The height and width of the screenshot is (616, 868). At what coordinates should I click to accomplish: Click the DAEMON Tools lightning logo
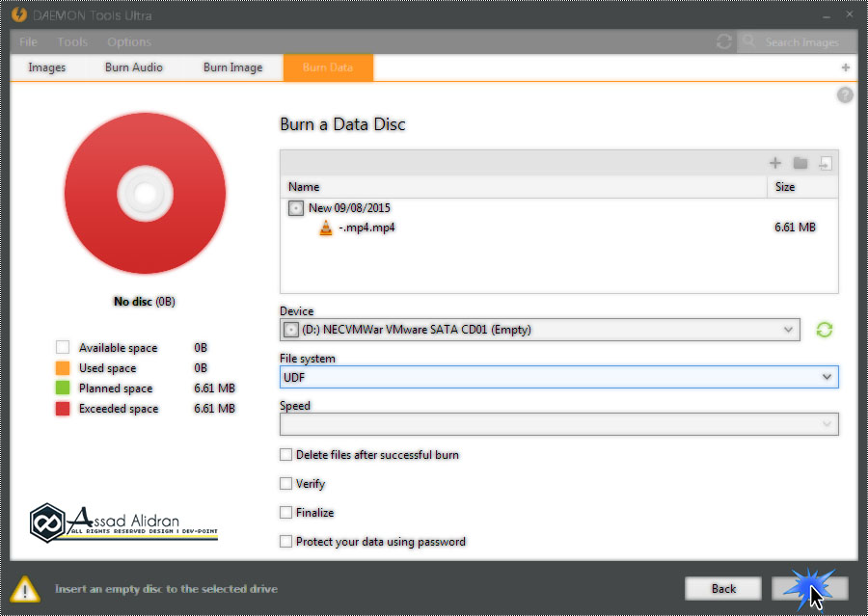[x=19, y=15]
